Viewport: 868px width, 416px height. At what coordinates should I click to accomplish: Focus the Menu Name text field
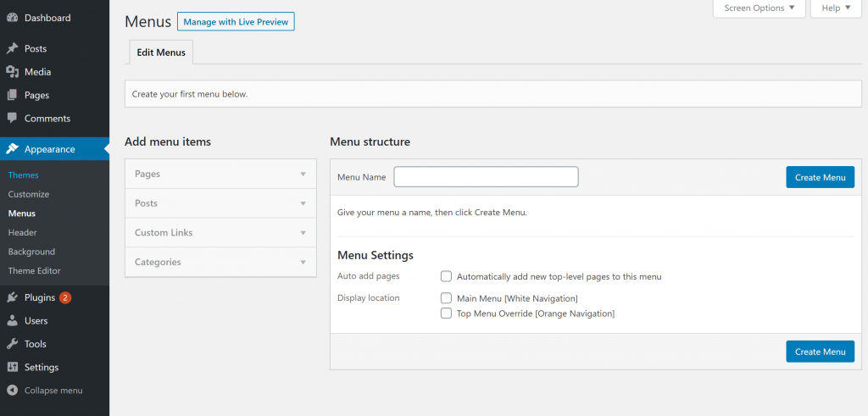(x=486, y=177)
